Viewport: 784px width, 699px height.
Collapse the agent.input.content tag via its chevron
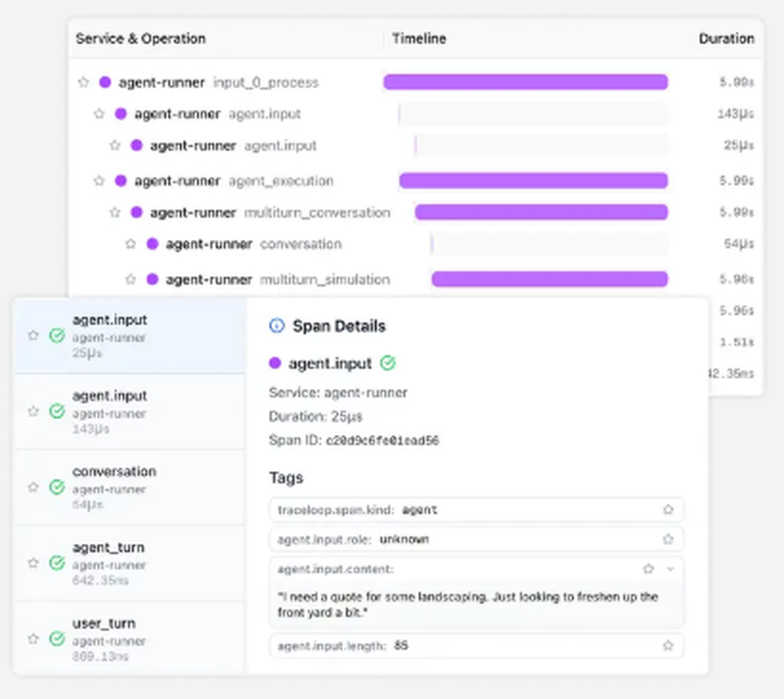(667, 569)
